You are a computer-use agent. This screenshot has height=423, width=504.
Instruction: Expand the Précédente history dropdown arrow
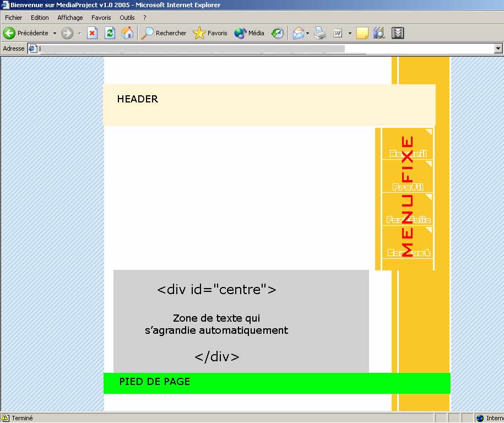pyautogui.click(x=55, y=33)
